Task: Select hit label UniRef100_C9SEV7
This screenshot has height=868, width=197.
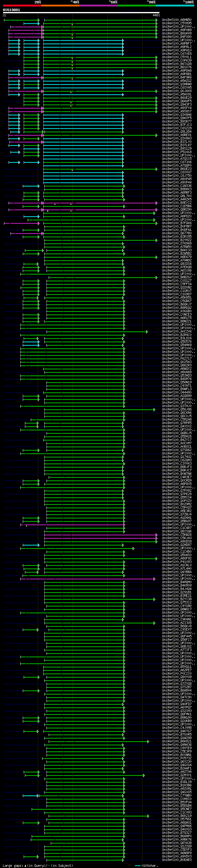Action: 177,630
